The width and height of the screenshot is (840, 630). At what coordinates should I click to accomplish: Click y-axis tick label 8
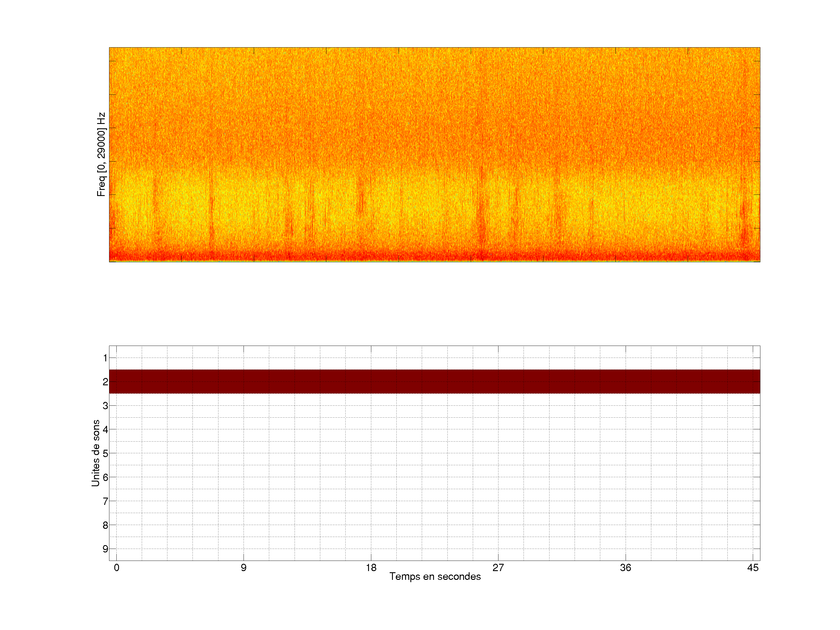coord(105,525)
